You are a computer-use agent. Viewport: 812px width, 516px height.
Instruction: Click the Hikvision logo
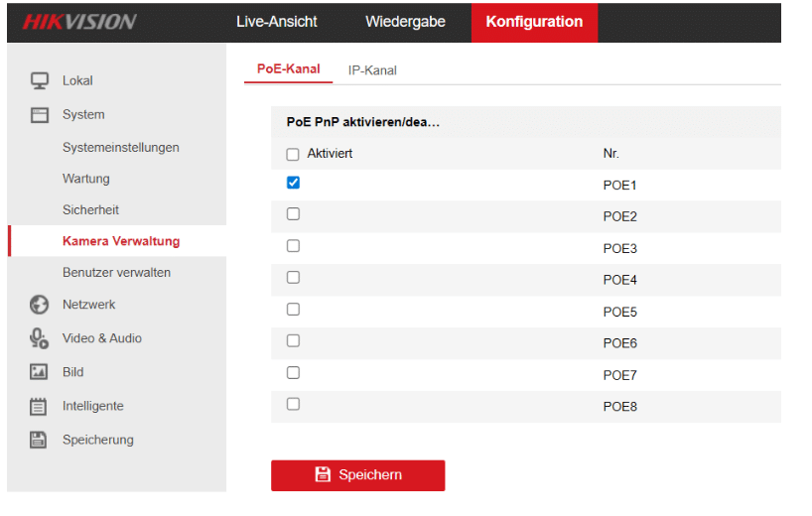tap(78, 22)
